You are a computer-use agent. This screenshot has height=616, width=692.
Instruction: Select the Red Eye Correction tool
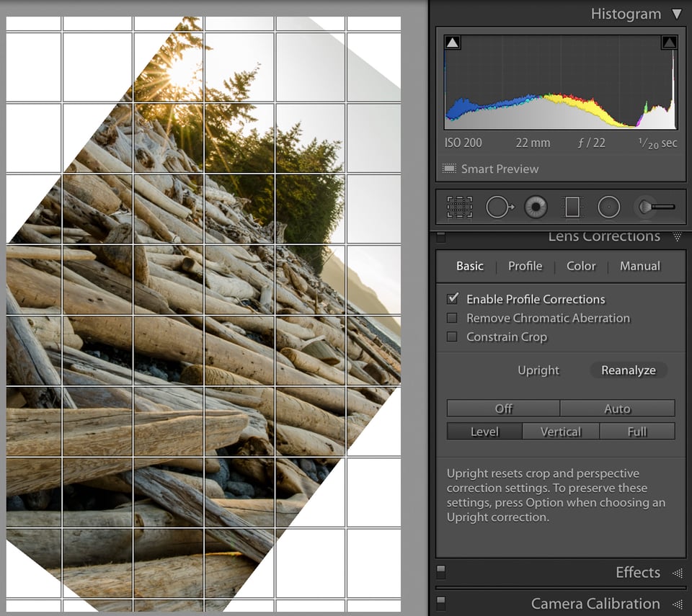[x=536, y=207]
